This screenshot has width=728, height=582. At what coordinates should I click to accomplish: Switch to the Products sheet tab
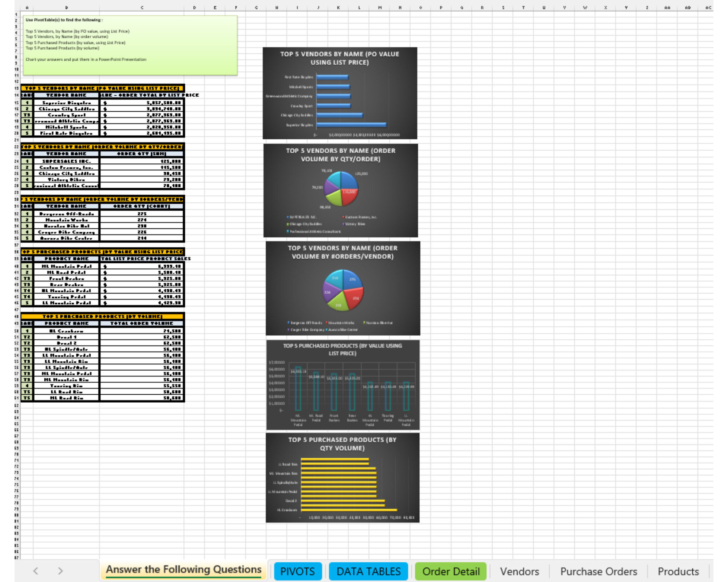tap(678, 571)
